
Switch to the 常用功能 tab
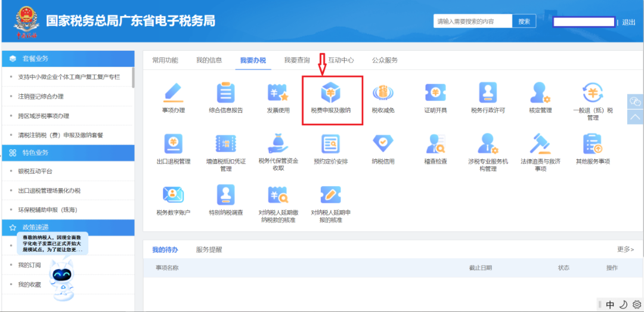coord(165,60)
